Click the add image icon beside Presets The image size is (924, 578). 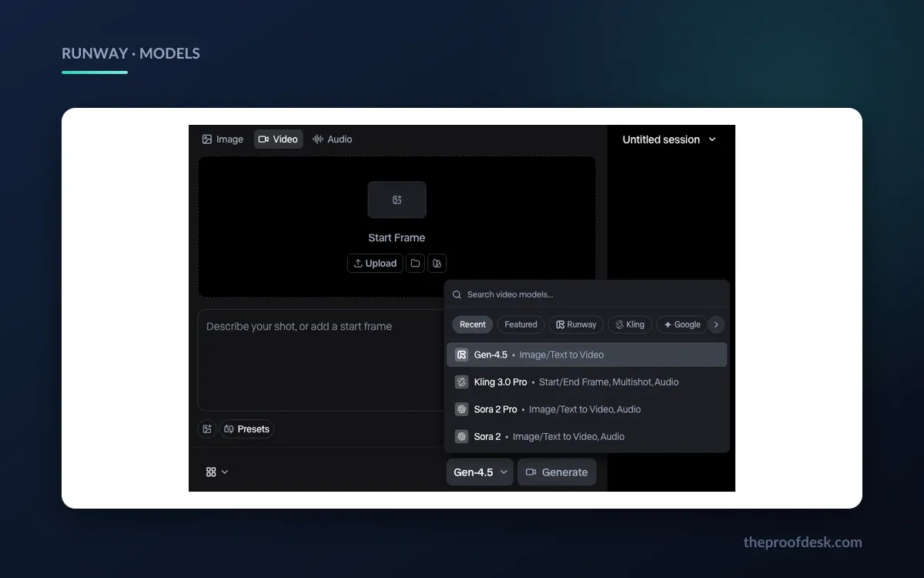click(x=206, y=429)
